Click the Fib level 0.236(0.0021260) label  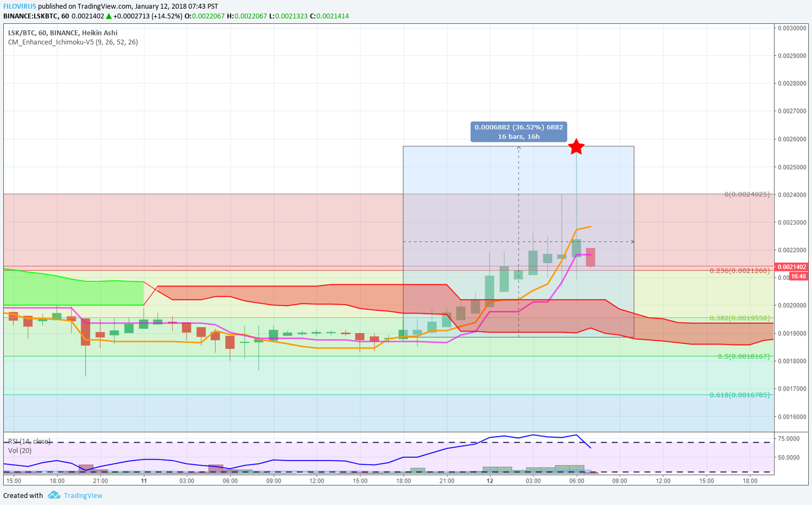click(x=740, y=271)
